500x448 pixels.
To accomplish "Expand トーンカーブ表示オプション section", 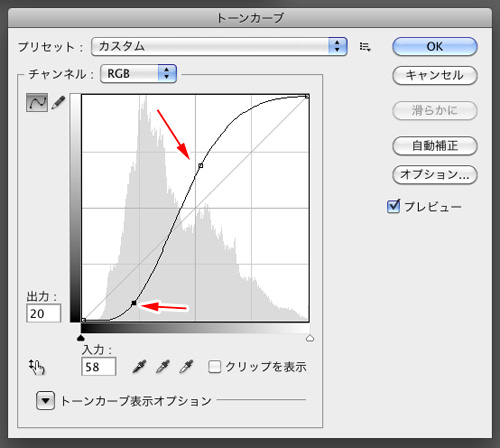I will pos(45,400).
